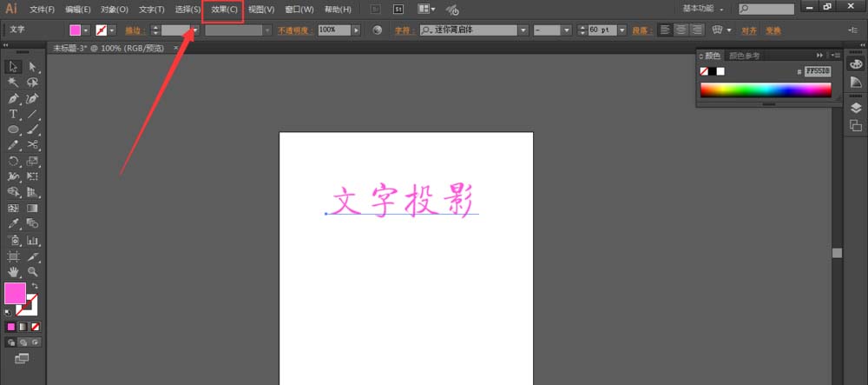
Task: Align paragraph text center
Action: point(681,30)
